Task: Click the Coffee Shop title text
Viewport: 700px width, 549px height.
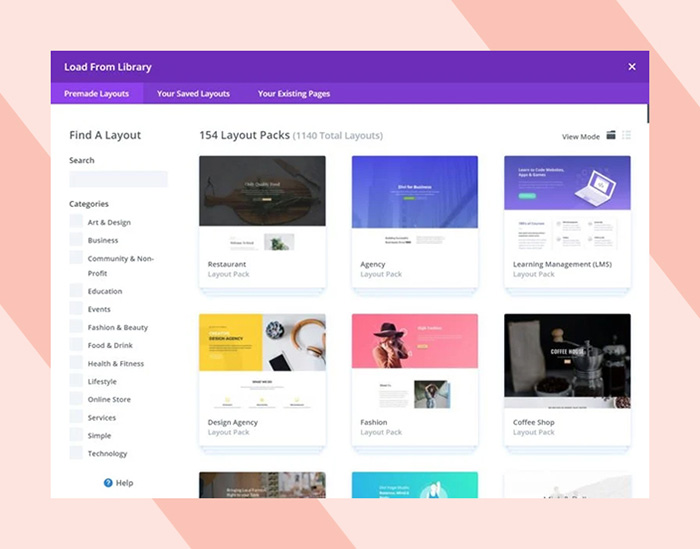Action: click(x=533, y=422)
